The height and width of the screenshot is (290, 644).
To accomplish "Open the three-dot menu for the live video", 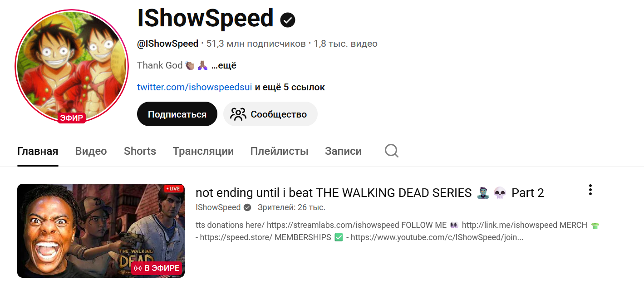I will coord(590,190).
